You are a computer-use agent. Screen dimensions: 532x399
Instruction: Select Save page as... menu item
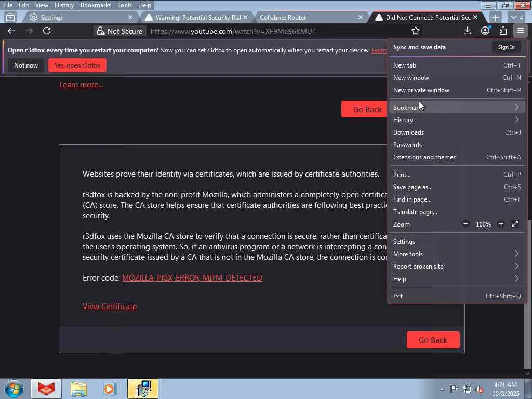click(x=457, y=187)
